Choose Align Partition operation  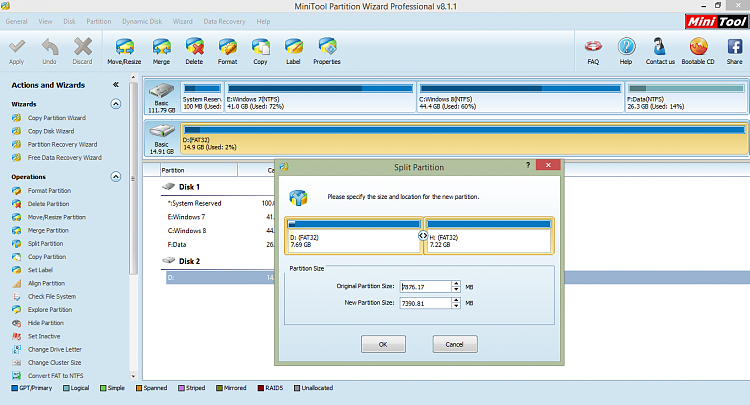pos(46,283)
